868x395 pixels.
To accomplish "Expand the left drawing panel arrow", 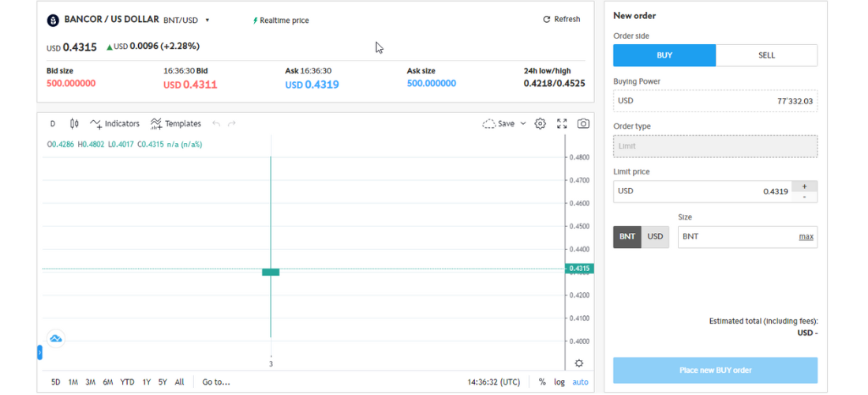I will (x=39, y=352).
